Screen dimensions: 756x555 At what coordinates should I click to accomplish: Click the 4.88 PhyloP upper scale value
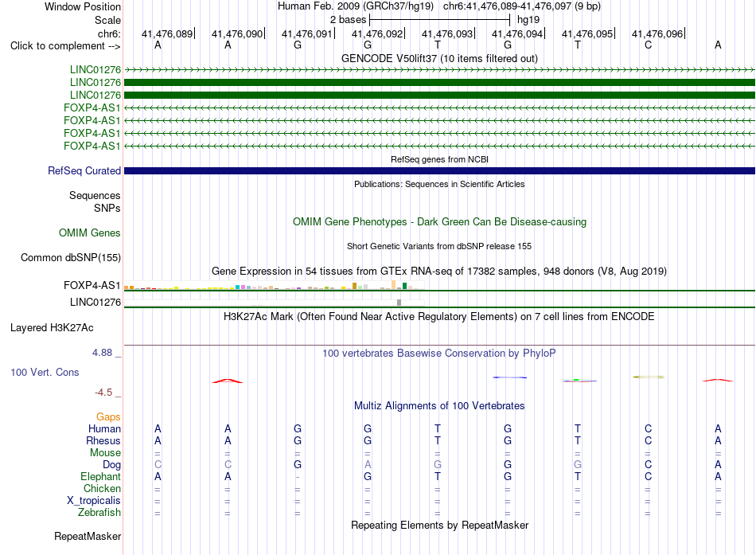coord(102,353)
